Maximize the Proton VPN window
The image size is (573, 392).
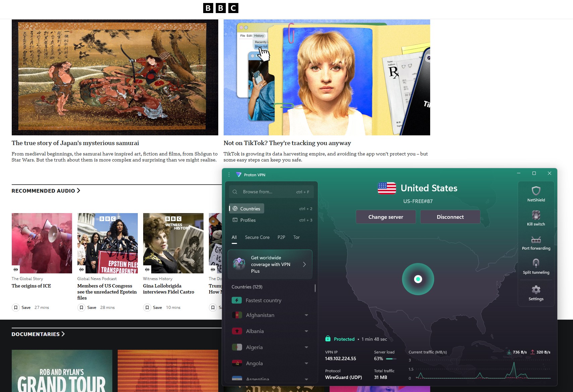[534, 173]
